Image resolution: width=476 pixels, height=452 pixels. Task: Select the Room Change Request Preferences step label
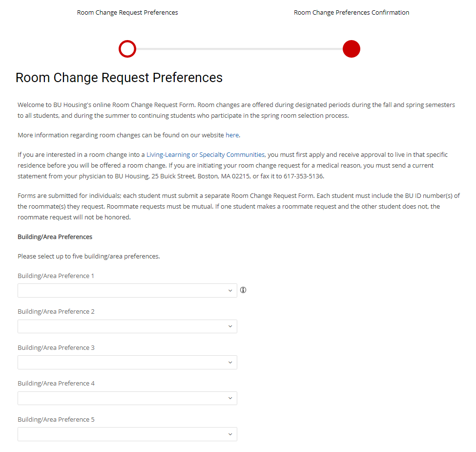point(127,13)
